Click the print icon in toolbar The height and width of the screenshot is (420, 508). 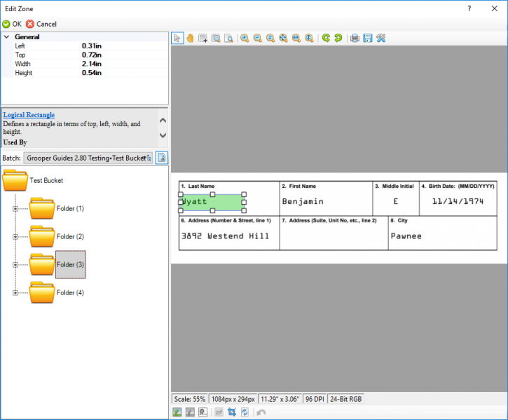355,38
